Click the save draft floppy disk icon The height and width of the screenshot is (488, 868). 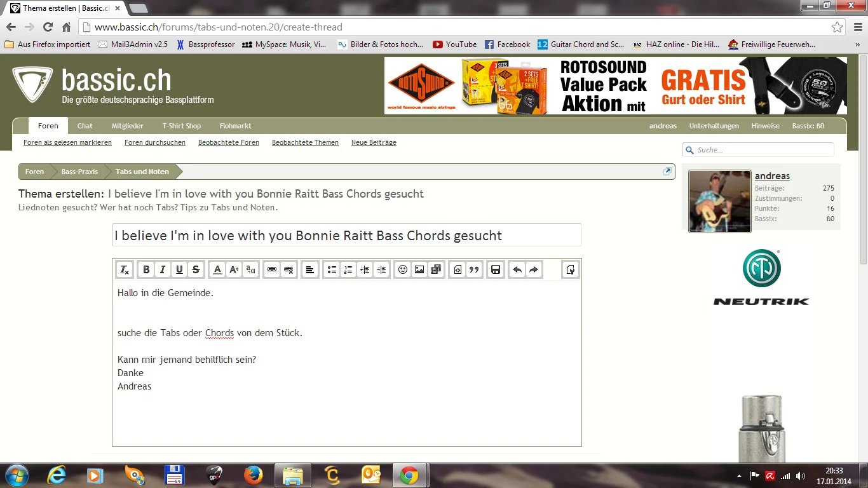pyautogui.click(x=496, y=269)
